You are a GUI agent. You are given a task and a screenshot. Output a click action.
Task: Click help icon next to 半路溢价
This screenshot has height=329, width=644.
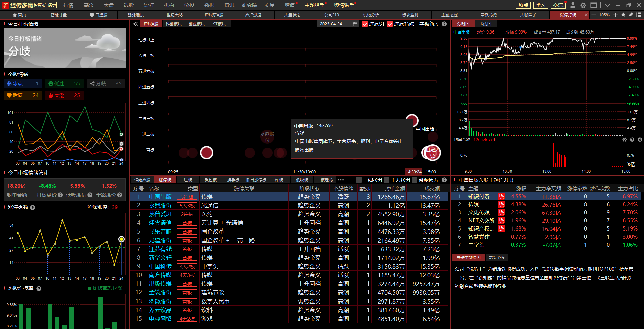(x=120, y=195)
